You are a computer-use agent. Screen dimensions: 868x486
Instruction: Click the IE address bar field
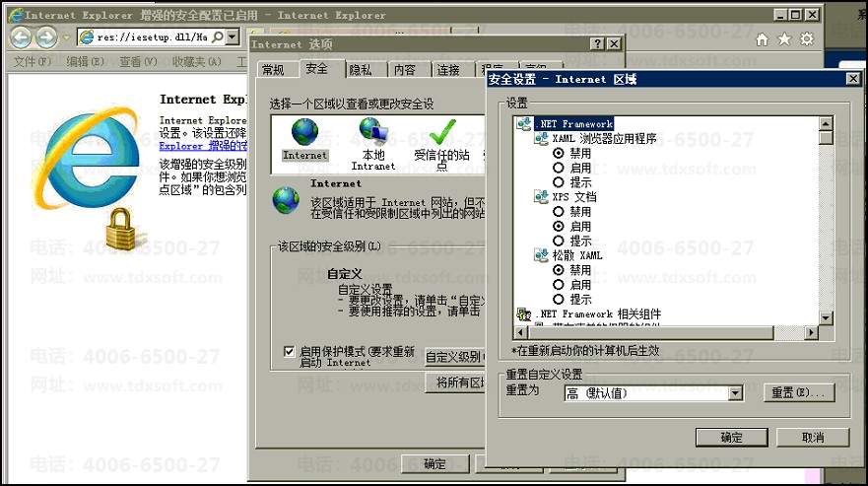pyautogui.click(x=153, y=37)
